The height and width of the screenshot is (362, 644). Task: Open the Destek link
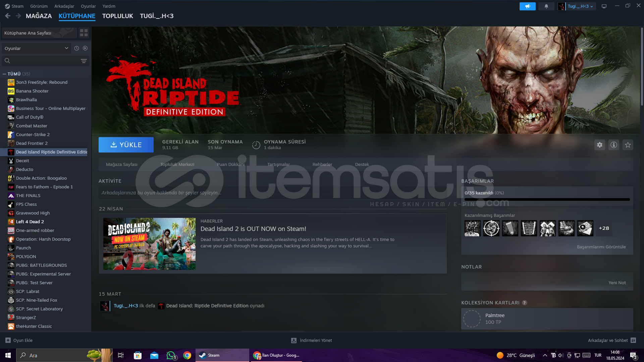[362, 164]
